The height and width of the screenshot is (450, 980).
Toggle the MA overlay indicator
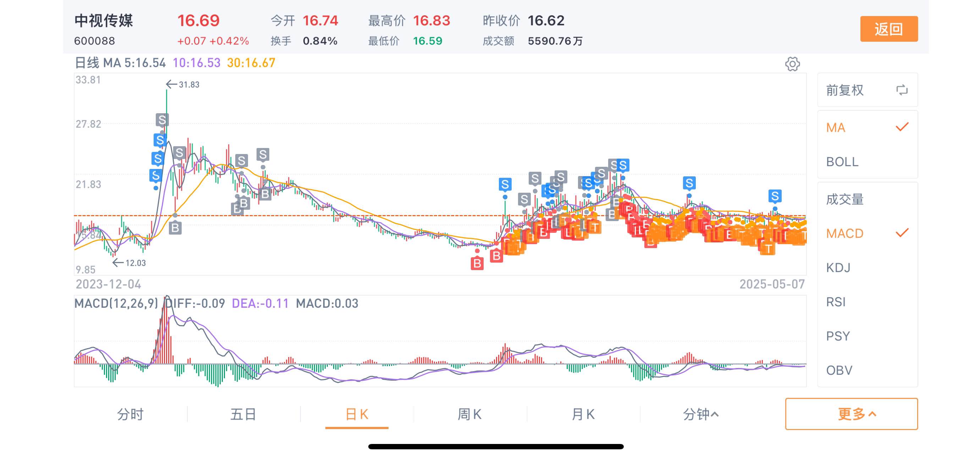click(x=868, y=127)
